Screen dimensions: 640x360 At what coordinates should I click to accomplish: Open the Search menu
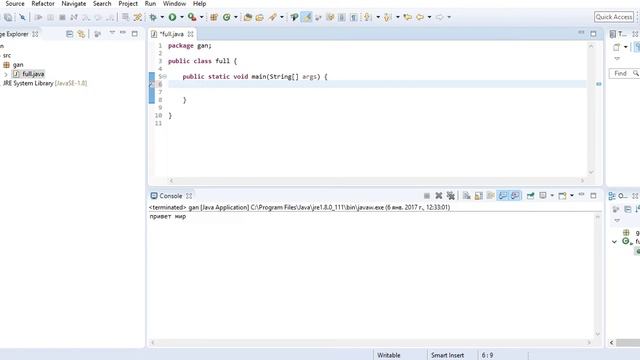(x=102, y=4)
